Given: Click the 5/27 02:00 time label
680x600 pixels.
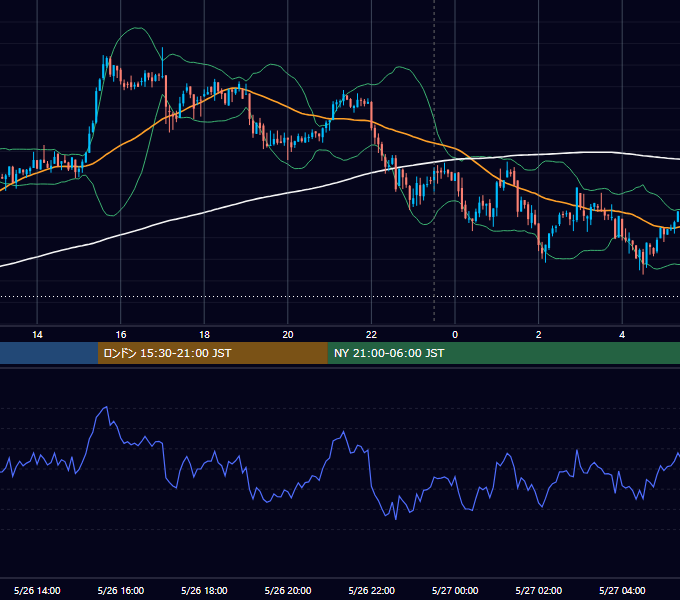Looking at the screenshot, I should 539,590.
